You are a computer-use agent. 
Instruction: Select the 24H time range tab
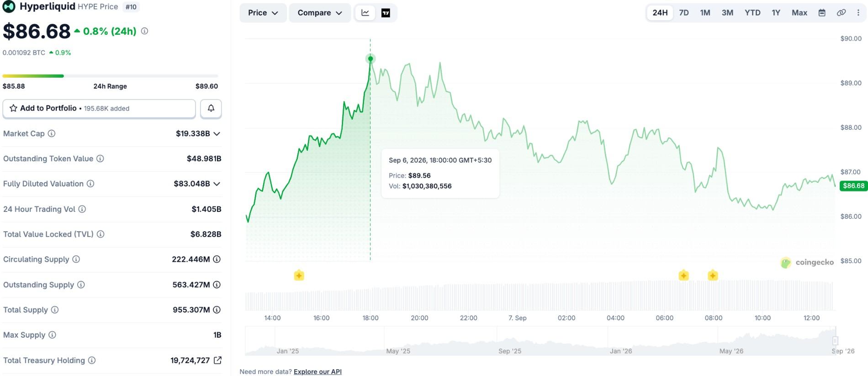[660, 13]
